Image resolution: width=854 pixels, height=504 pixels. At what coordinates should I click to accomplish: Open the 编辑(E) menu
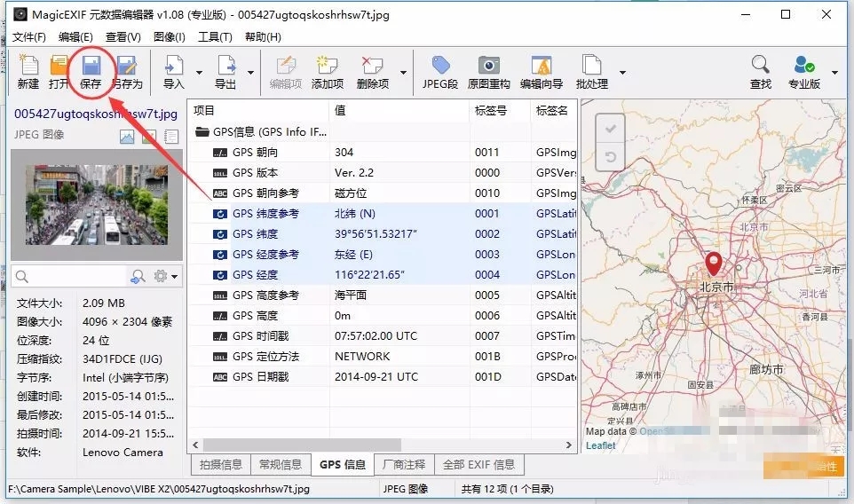point(75,37)
